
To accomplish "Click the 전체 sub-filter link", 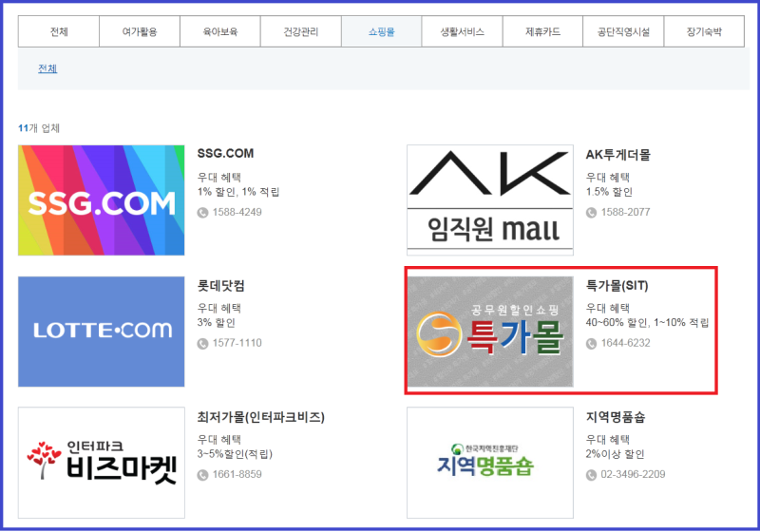I will [47, 68].
